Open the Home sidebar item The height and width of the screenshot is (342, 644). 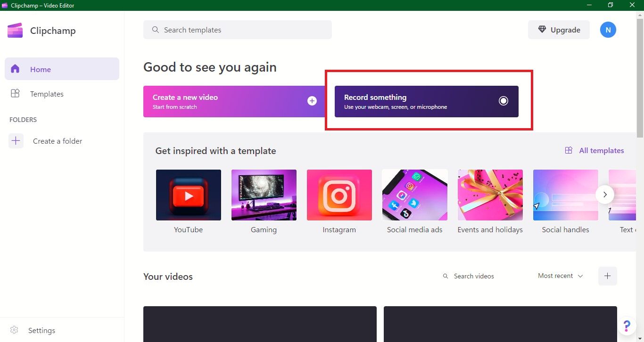(x=62, y=69)
